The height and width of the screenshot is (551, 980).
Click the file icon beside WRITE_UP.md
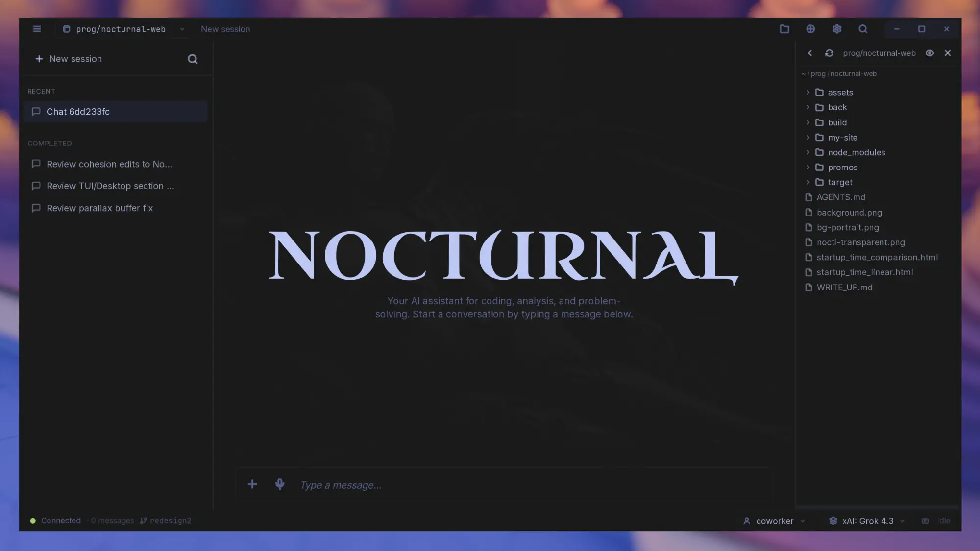tap(808, 287)
